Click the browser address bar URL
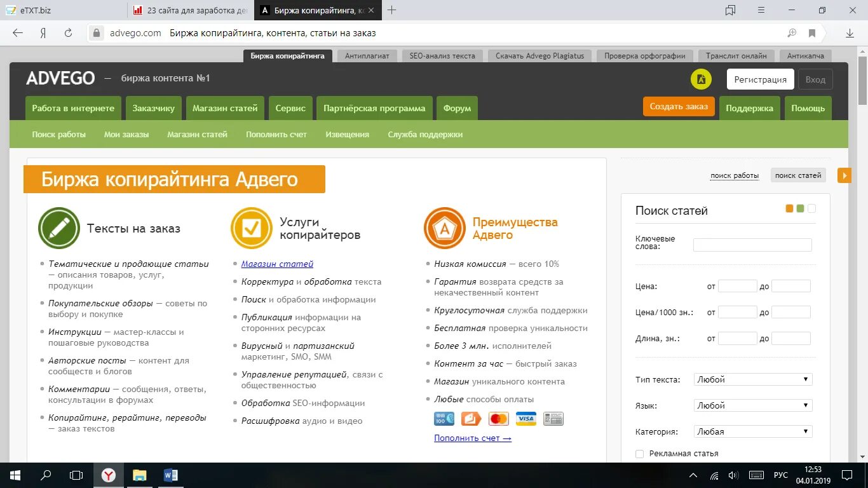Image resolution: width=868 pixels, height=488 pixels. [x=135, y=33]
